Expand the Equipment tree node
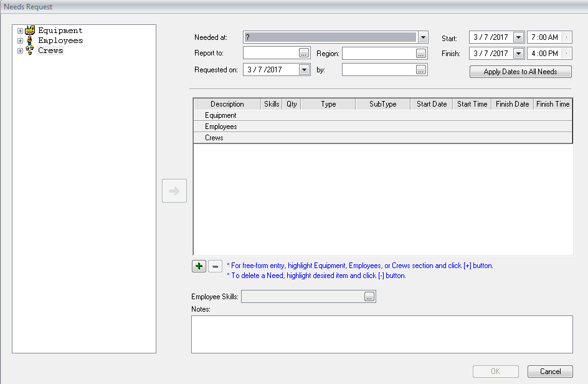 (19, 30)
